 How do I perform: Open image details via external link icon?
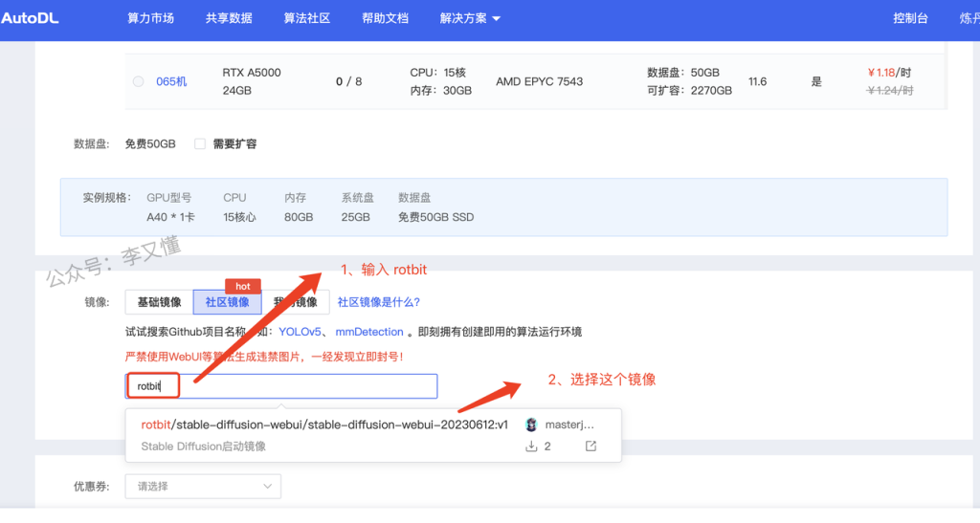(590, 447)
